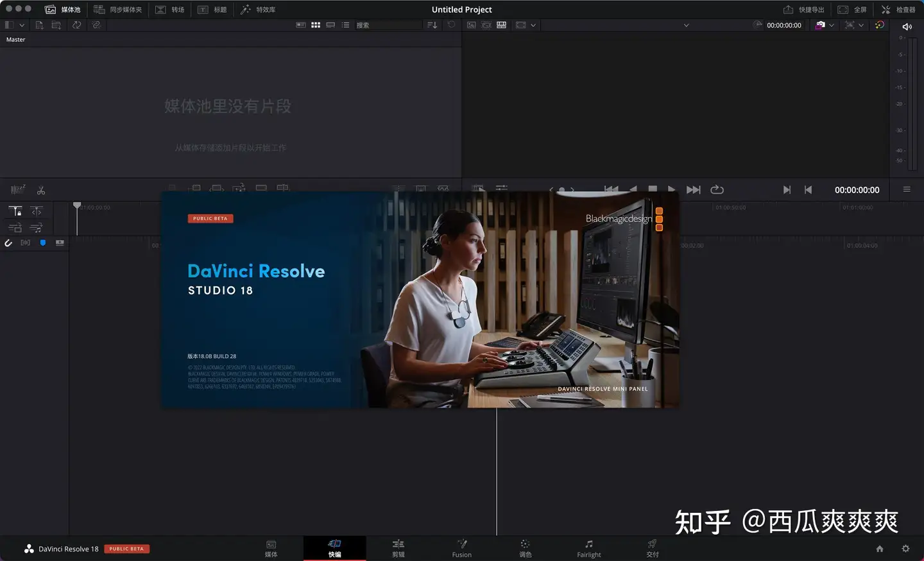Click the import media folder icon

pyautogui.click(x=56, y=25)
